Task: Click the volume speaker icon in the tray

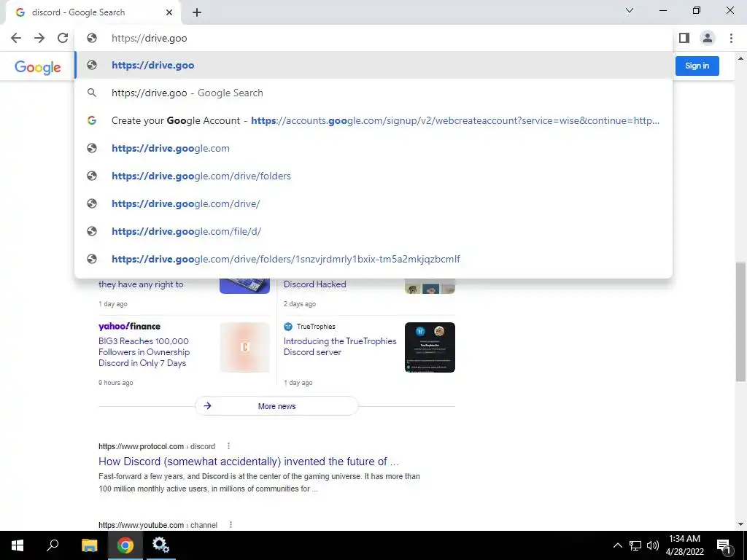Action: click(653, 545)
